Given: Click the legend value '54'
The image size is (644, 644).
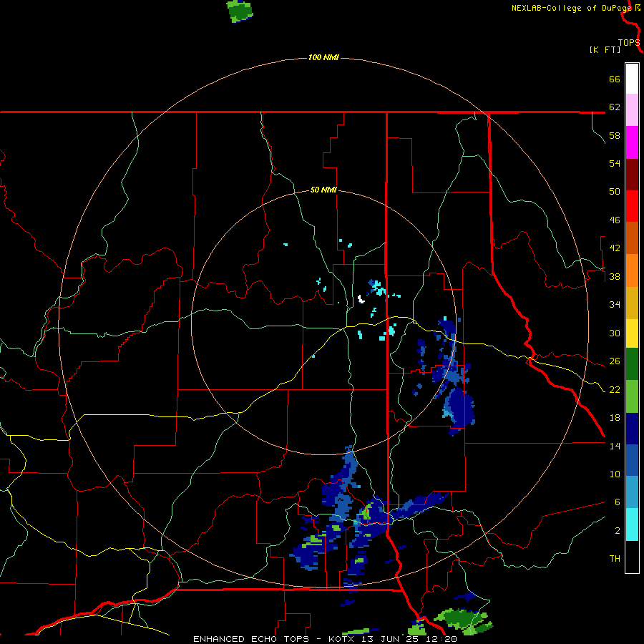Looking at the screenshot, I should (x=615, y=163).
